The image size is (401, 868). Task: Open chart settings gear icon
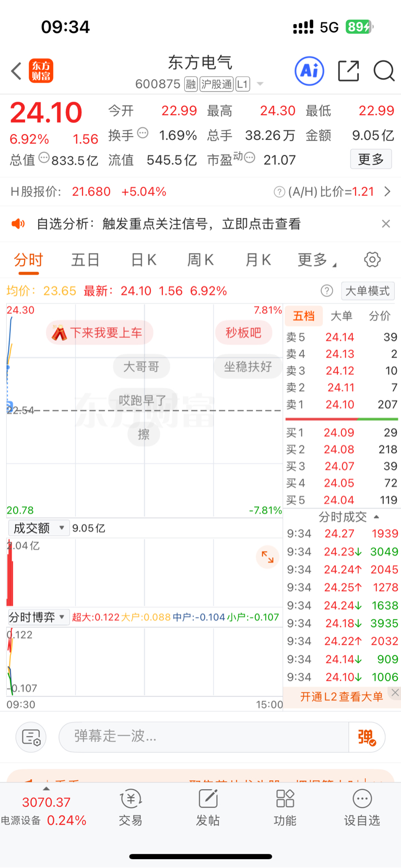(x=372, y=259)
